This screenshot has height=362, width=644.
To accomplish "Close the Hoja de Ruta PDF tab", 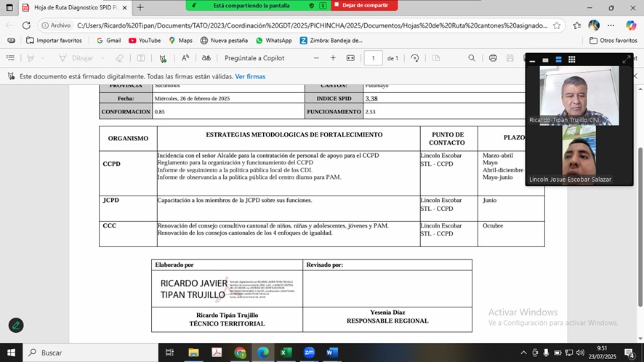I will [125, 7].
